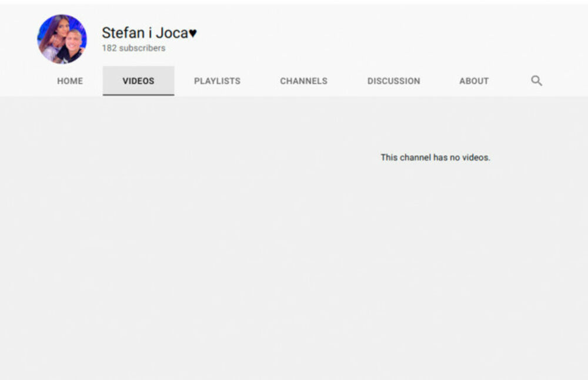The height and width of the screenshot is (380, 588).
Task: Switch to the PLAYLISTS tab
Action: pyautogui.click(x=217, y=81)
